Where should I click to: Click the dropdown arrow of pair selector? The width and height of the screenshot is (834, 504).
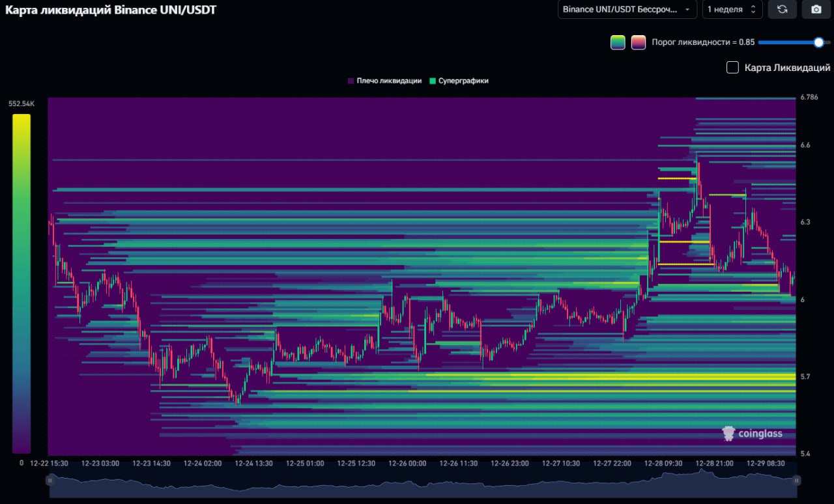tap(687, 10)
